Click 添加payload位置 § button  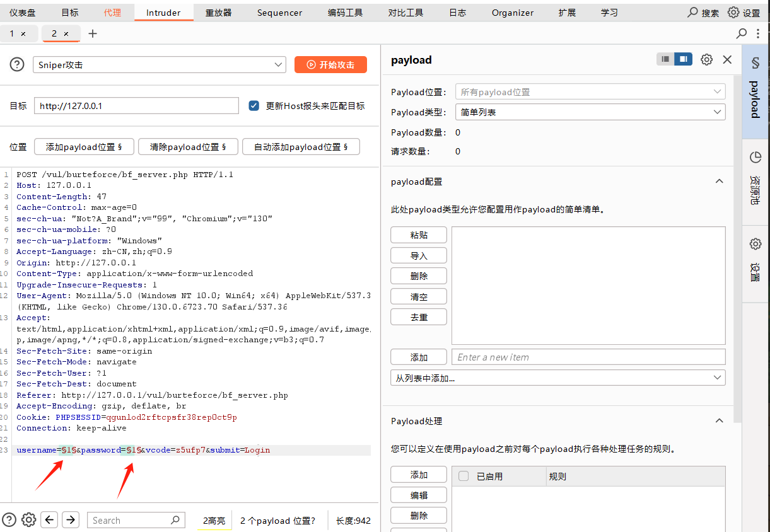tap(83, 147)
